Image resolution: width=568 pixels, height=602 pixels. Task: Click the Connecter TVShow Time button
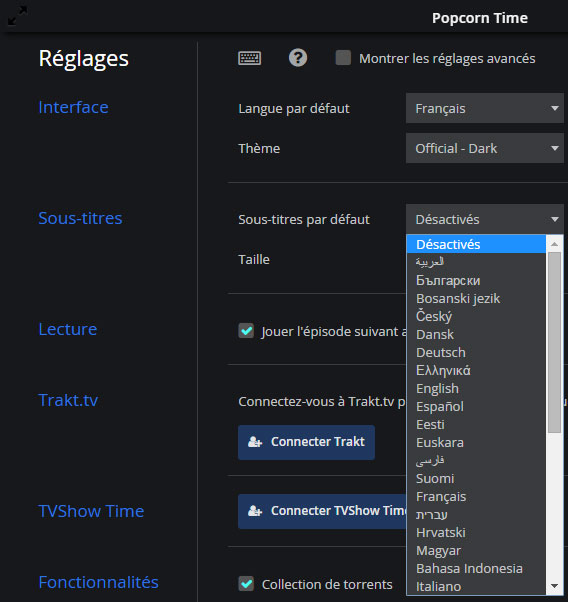pos(322,511)
